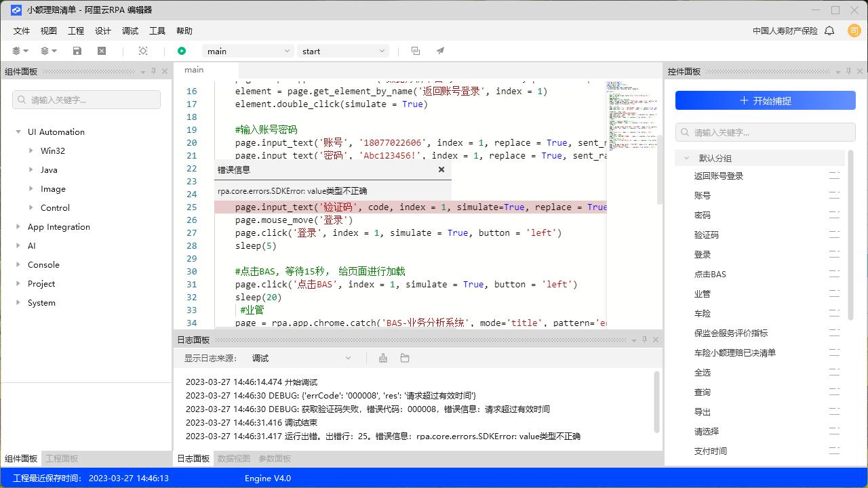Run the script with the green play button
The height and width of the screenshot is (488, 868).
click(182, 51)
